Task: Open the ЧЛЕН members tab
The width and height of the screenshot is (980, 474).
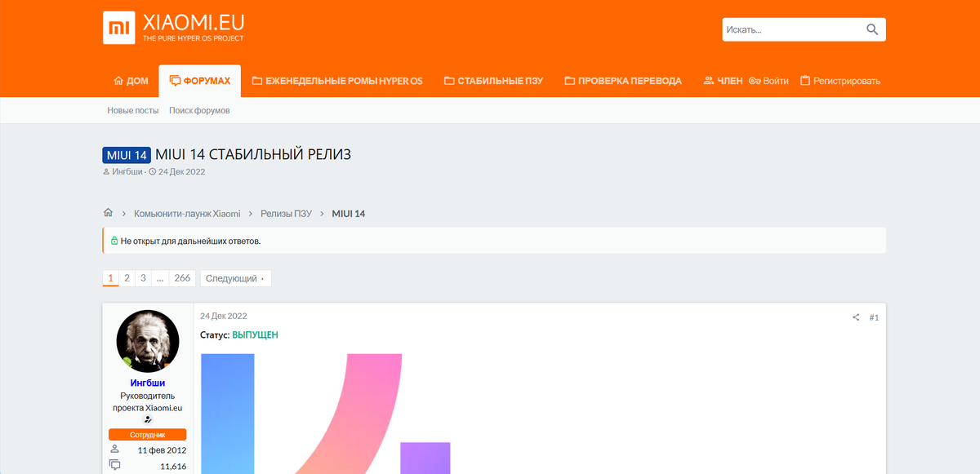Action: (723, 81)
